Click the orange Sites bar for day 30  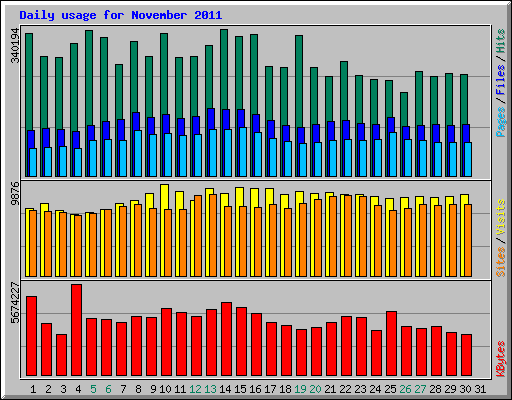point(468,240)
